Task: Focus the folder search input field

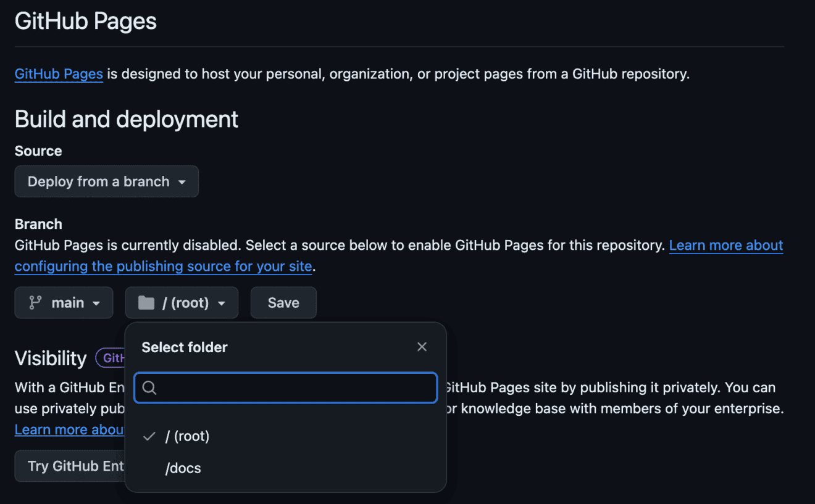Action: coord(285,387)
